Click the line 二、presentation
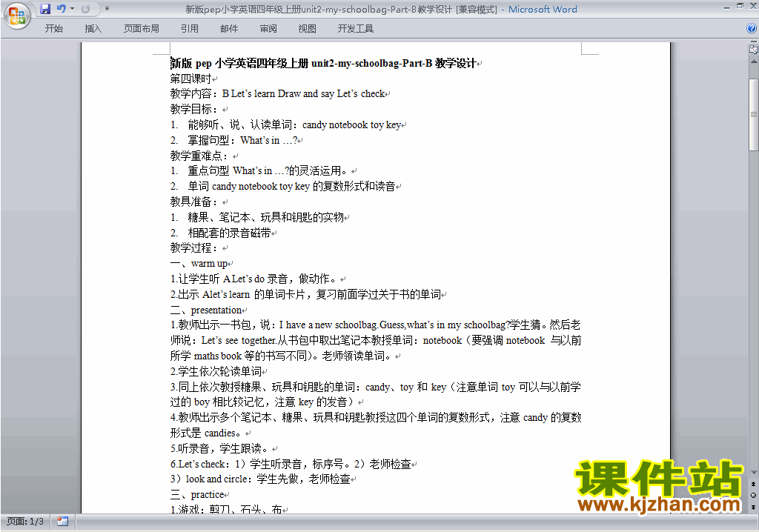Viewport: 759px width, 532px height. [206, 310]
